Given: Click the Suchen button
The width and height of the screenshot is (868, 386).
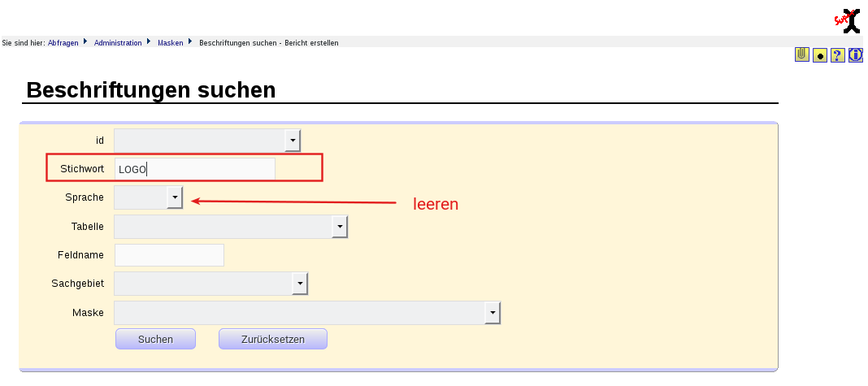Looking at the screenshot, I should (x=155, y=339).
